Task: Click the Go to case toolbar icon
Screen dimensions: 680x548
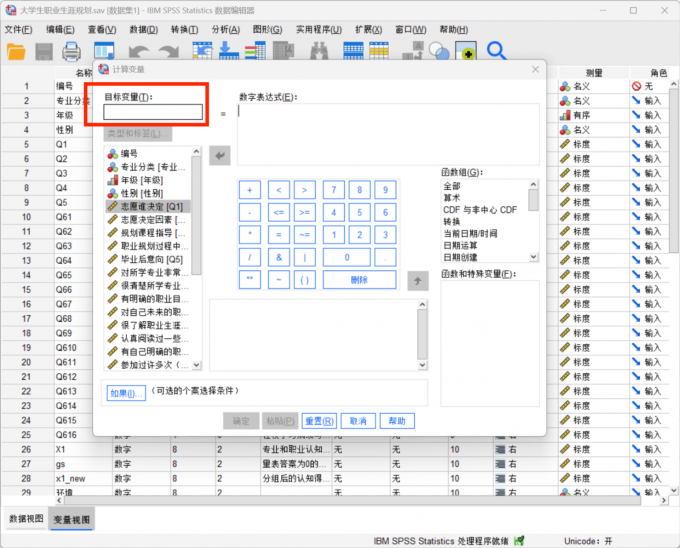Action: [x=202, y=51]
